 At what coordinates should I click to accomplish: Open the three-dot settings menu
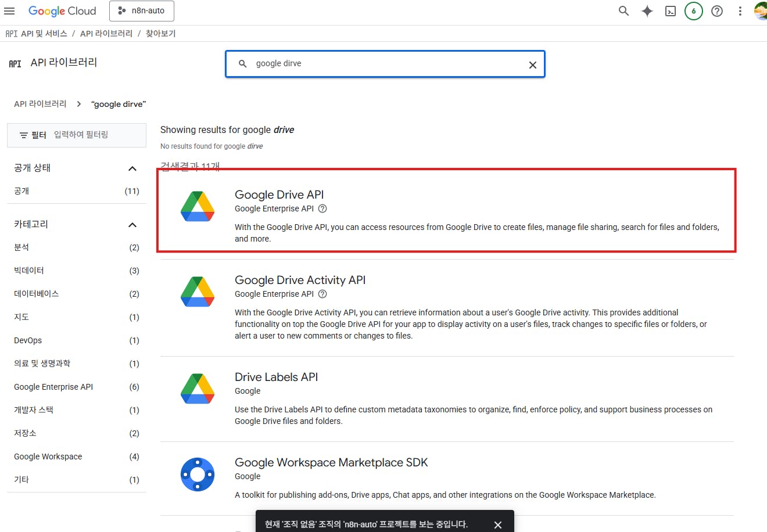point(740,10)
